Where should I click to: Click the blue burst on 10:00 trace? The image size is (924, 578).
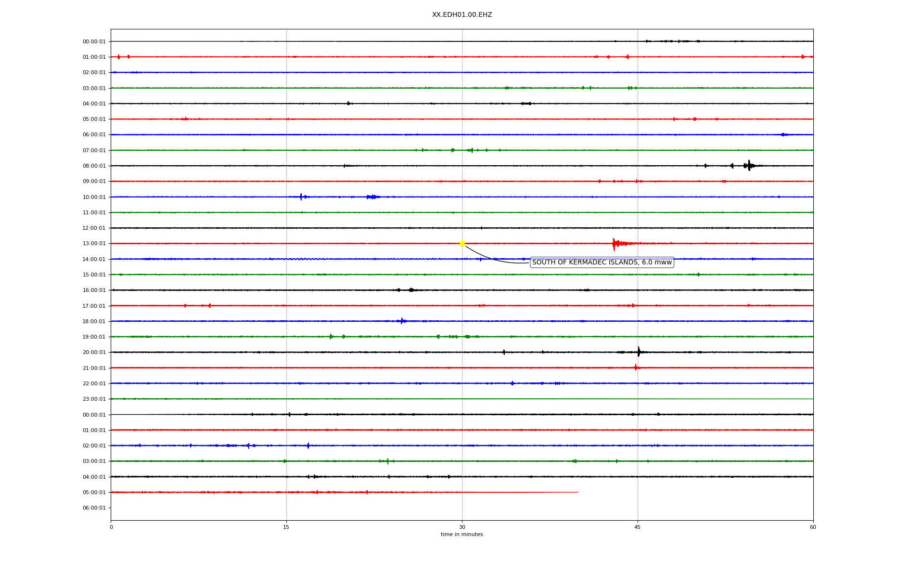pos(301,197)
